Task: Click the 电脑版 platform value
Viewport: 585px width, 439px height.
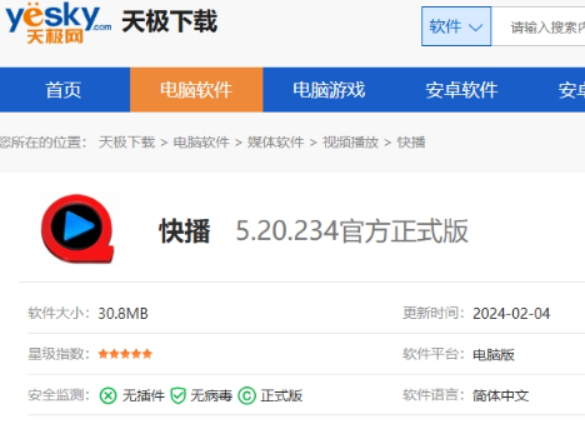Action: click(x=494, y=355)
